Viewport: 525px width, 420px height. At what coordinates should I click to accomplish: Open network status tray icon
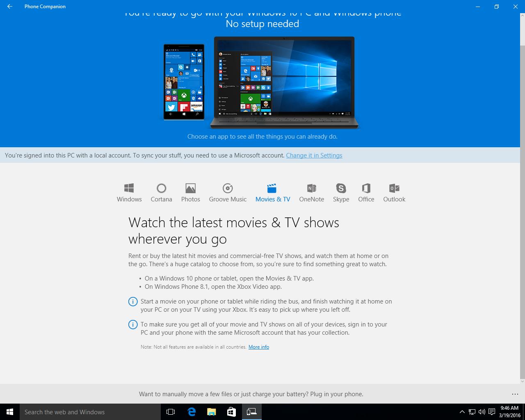pos(472,412)
